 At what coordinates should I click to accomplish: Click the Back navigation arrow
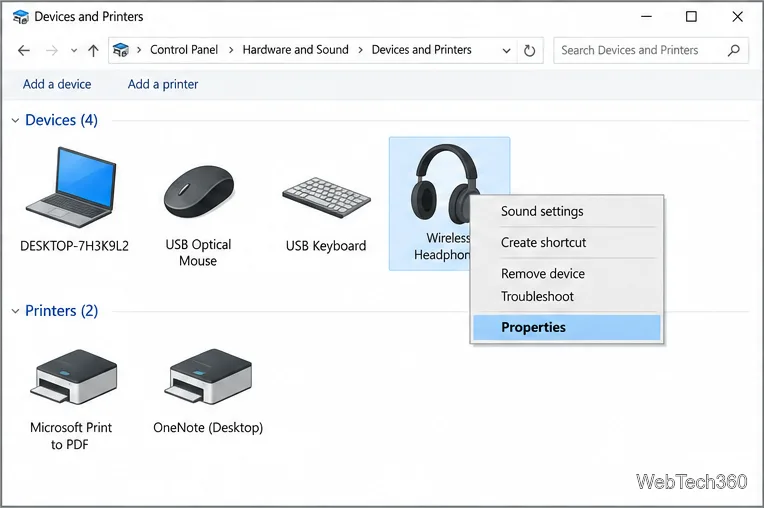point(24,50)
